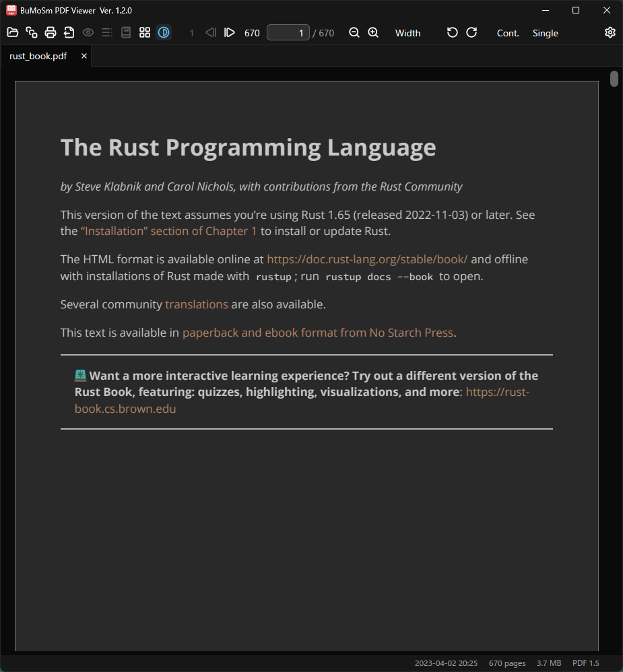The height and width of the screenshot is (672, 623).
Task: Close the rust_book.pdf tab
Action: [x=84, y=56]
